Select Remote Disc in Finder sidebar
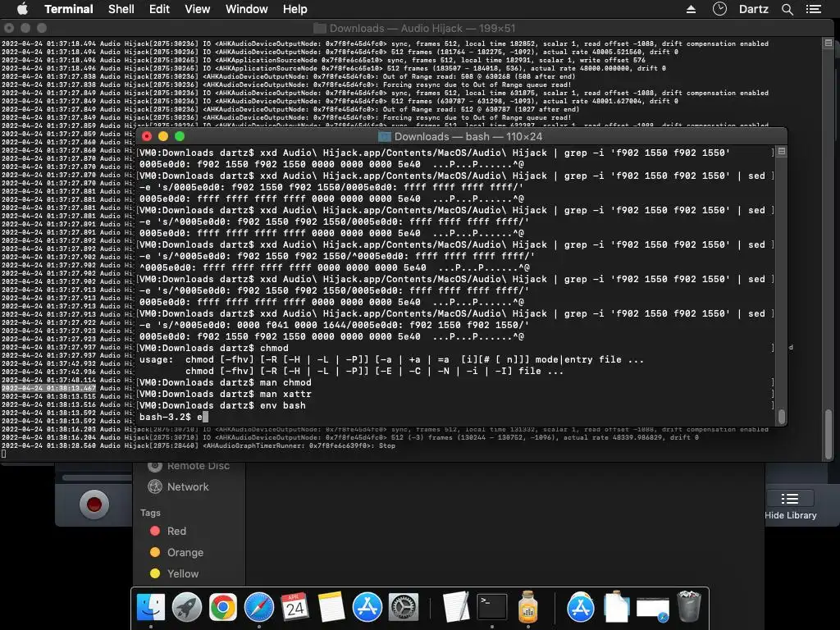 tap(199, 466)
